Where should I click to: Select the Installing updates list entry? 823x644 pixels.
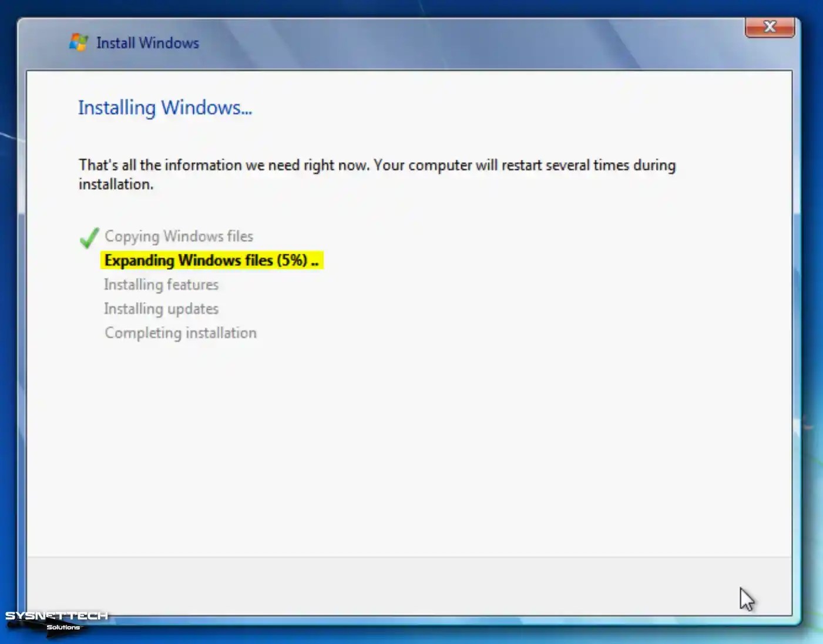[x=161, y=308]
